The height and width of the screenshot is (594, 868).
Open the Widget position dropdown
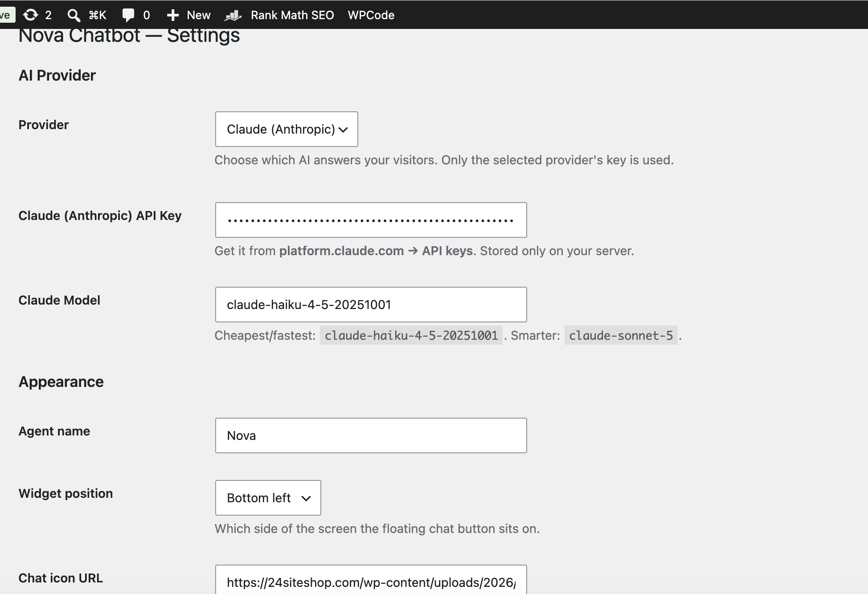pos(268,498)
